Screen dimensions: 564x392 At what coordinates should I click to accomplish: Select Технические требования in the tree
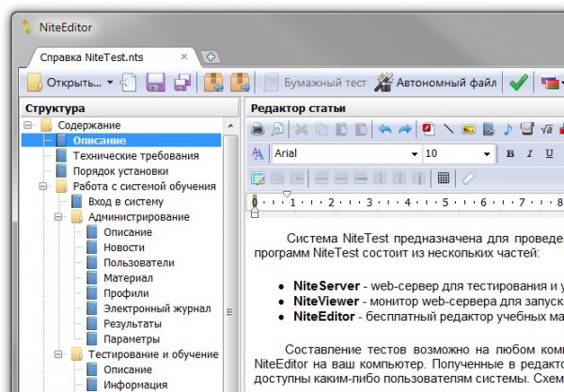point(136,156)
